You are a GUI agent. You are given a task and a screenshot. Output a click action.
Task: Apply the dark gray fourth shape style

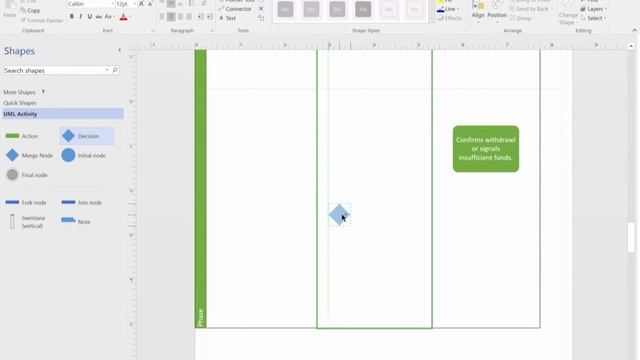click(x=363, y=9)
